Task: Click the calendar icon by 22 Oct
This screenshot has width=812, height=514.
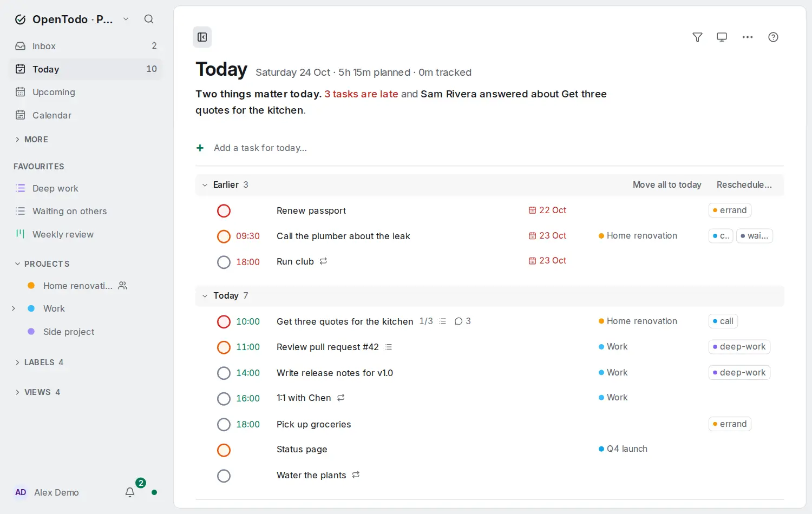Action: [x=532, y=210]
